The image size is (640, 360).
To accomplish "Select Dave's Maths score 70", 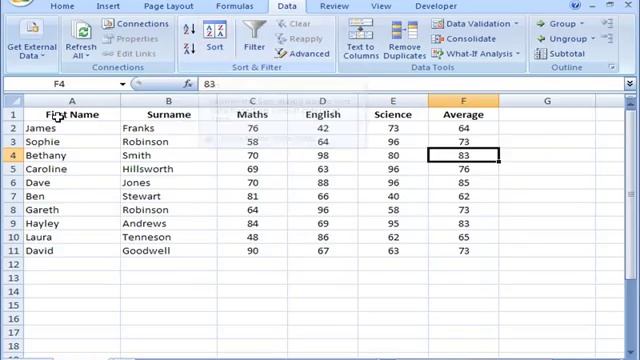I will [x=252, y=183].
